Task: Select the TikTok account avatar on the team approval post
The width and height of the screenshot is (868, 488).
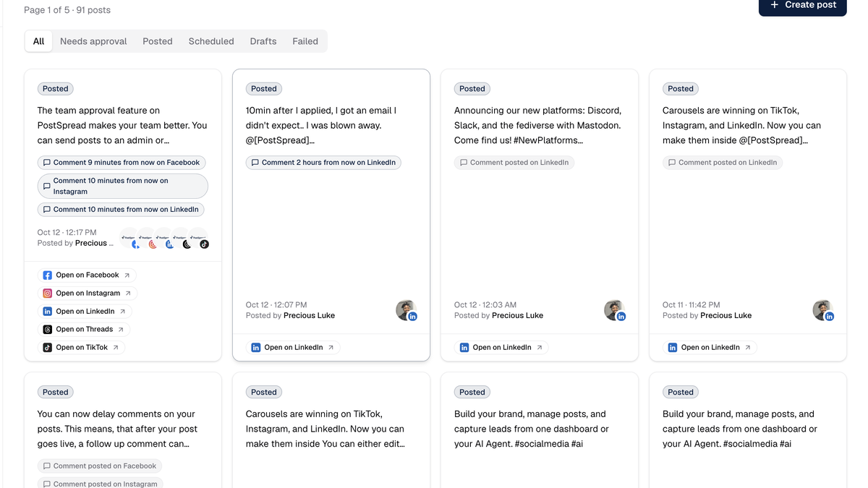Action: [x=198, y=239]
